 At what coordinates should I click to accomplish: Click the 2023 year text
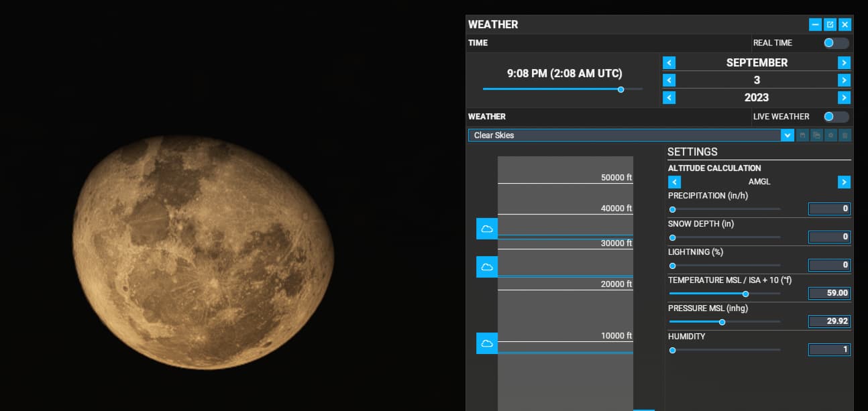757,98
